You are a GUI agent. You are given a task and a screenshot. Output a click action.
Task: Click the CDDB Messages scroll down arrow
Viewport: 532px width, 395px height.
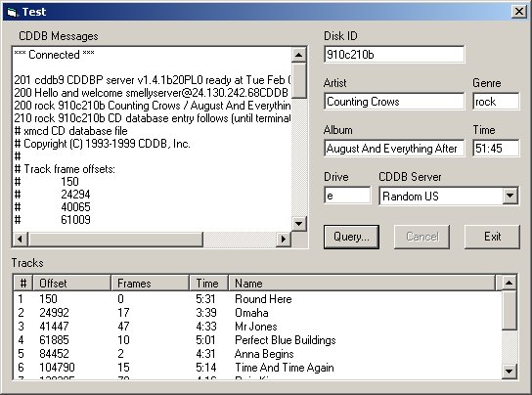tap(299, 223)
